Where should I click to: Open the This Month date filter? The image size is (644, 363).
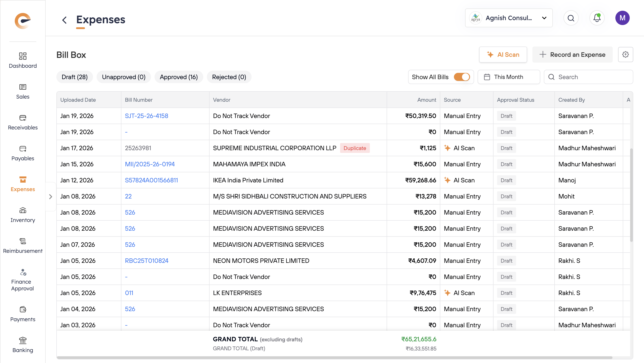(x=508, y=77)
